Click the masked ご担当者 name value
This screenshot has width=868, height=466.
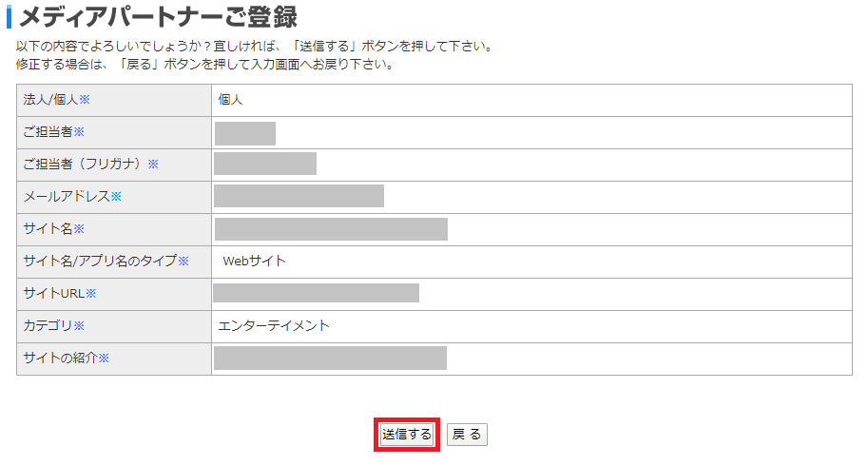(x=245, y=133)
